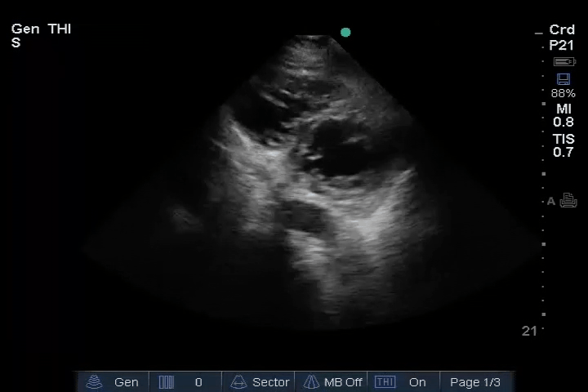Click the green probe orientation marker dot
Screen dimensions: 588x392
(x=345, y=33)
